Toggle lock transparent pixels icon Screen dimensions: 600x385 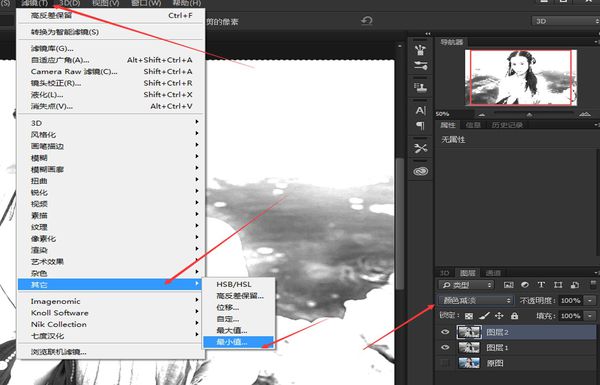click(469, 316)
